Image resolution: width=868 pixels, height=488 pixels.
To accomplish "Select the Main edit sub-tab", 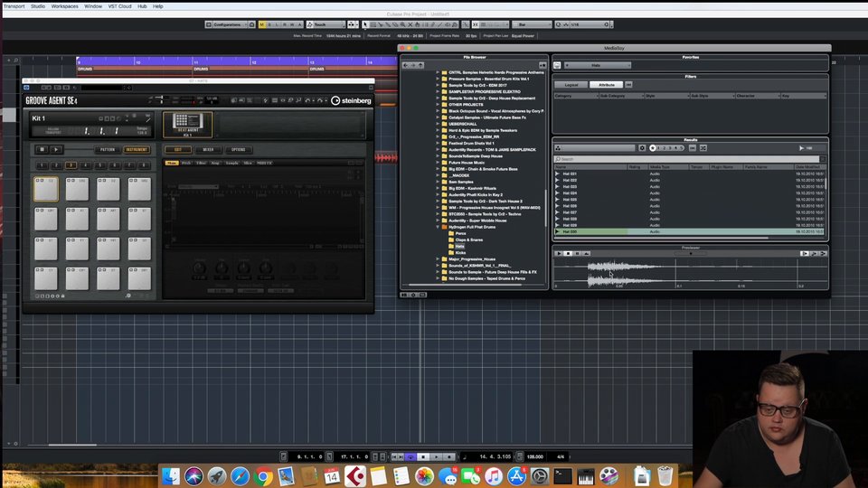I will point(172,163).
